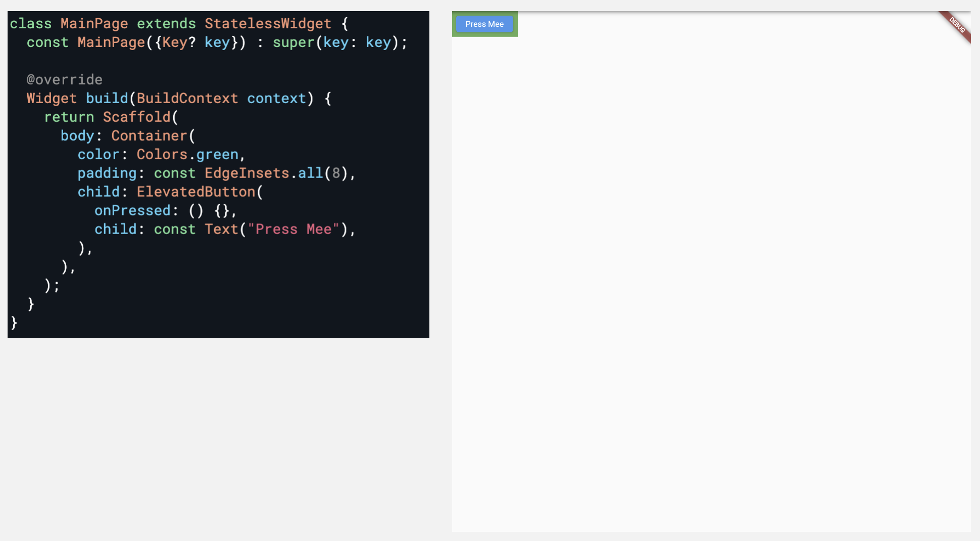980x541 pixels.
Task: Click the @override annotation in code
Action: [x=64, y=80]
